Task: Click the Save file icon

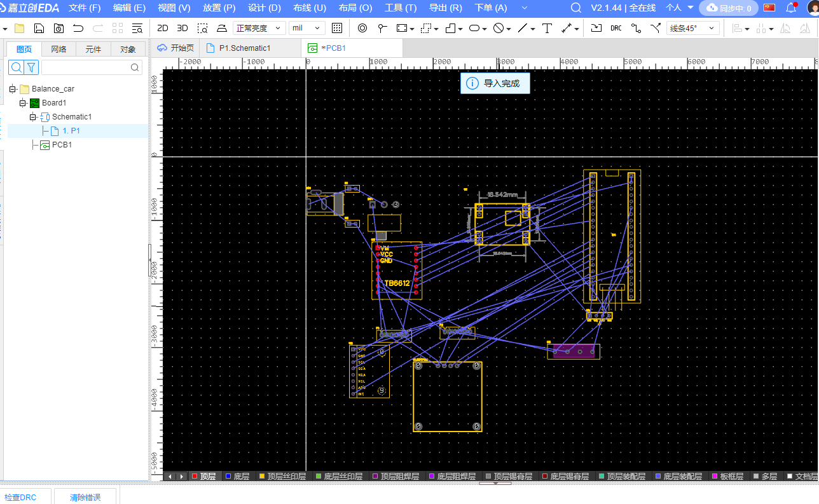Action: (x=39, y=28)
